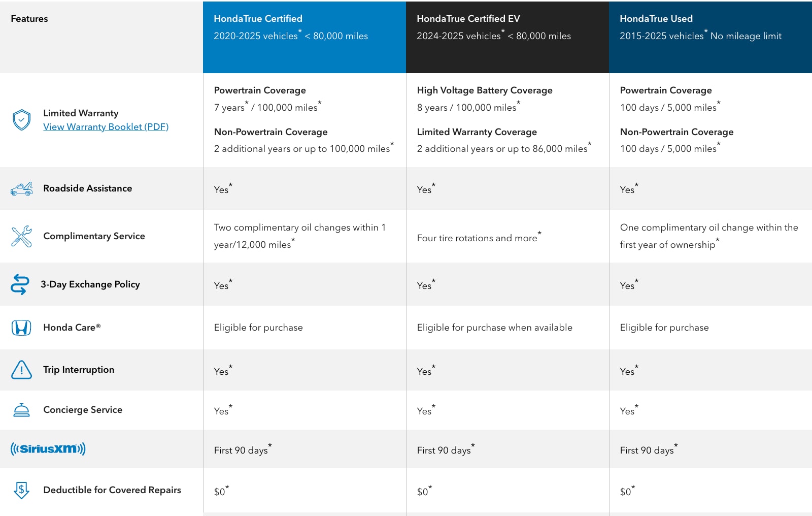Click 'Eligible for purchase when available' cell
The height and width of the screenshot is (516, 812).
[x=495, y=328]
